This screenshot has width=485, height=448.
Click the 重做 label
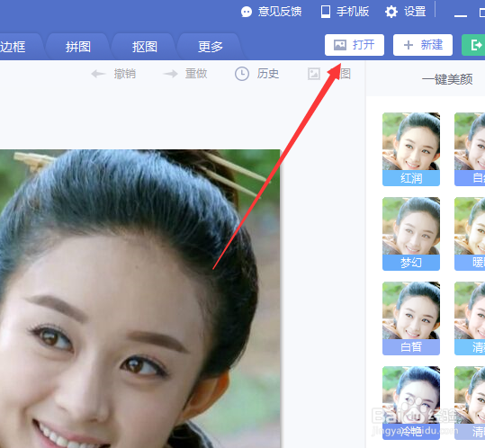[x=196, y=74]
